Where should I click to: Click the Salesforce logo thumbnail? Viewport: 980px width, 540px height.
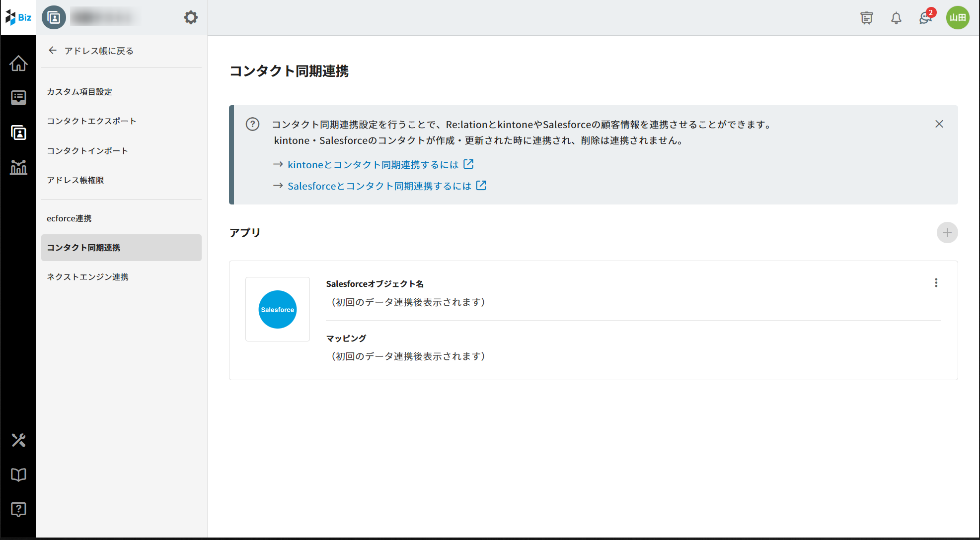click(278, 309)
